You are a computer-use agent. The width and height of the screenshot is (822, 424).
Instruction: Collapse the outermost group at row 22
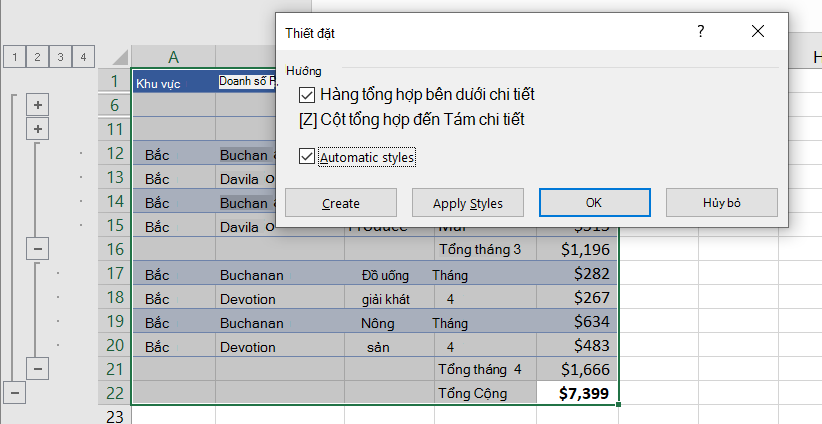pyautogui.click(x=15, y=393)
